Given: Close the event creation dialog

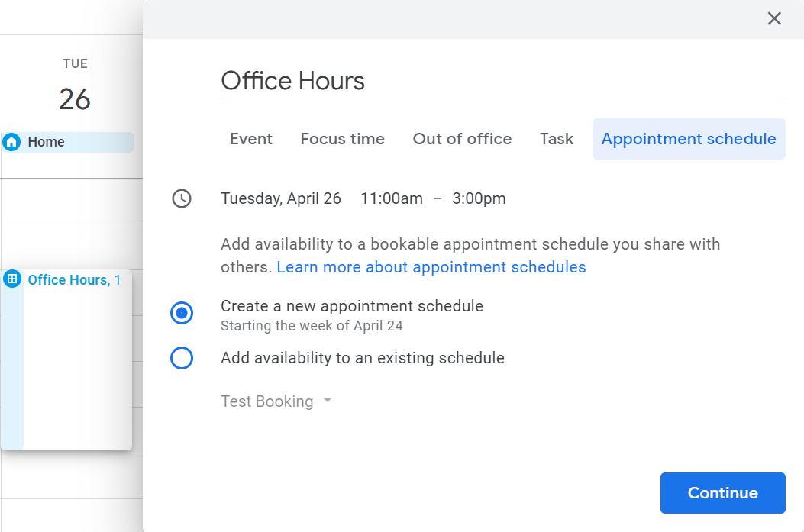Looking at the screenshot, I should pyautogui.click(x=774, y=19).
